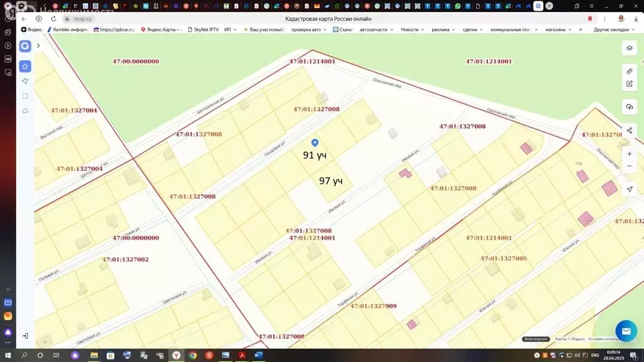This screenshot has width=644, height=362.
Task: Select the ruler measurement tool
Action: [629, 72]
